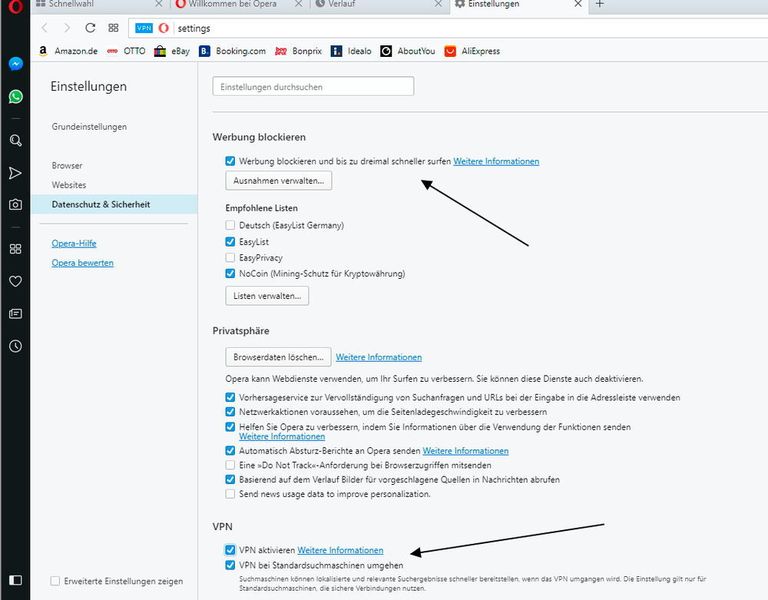Toggle the sidebar panel icon
The image size is (768, 600).
pos(15,580)
